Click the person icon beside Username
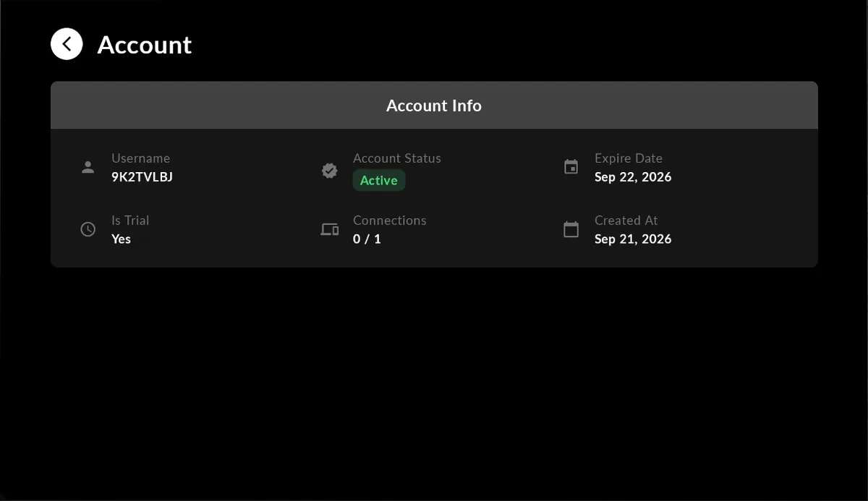 pos(88,168)
